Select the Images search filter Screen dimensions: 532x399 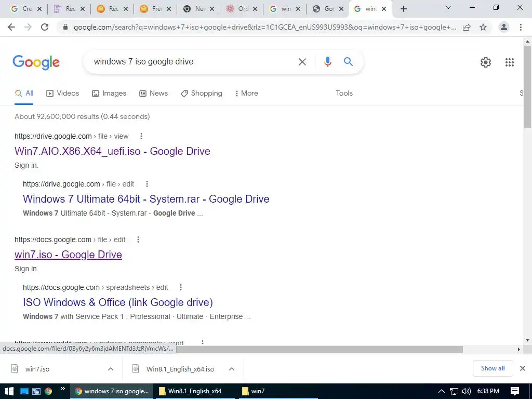pos(109,94)
